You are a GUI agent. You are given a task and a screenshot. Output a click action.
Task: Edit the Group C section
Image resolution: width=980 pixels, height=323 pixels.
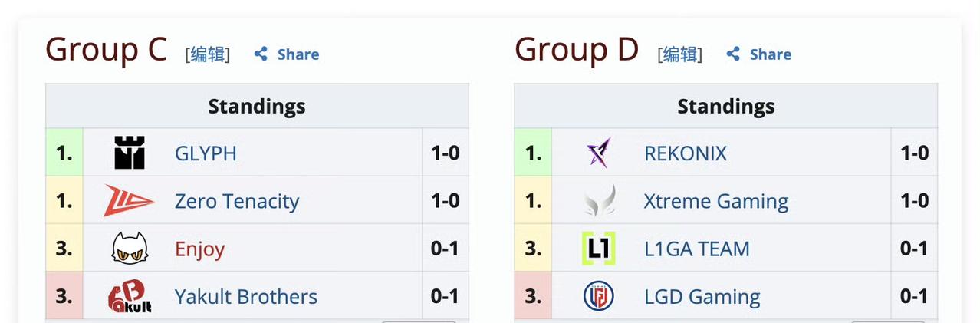207,54
